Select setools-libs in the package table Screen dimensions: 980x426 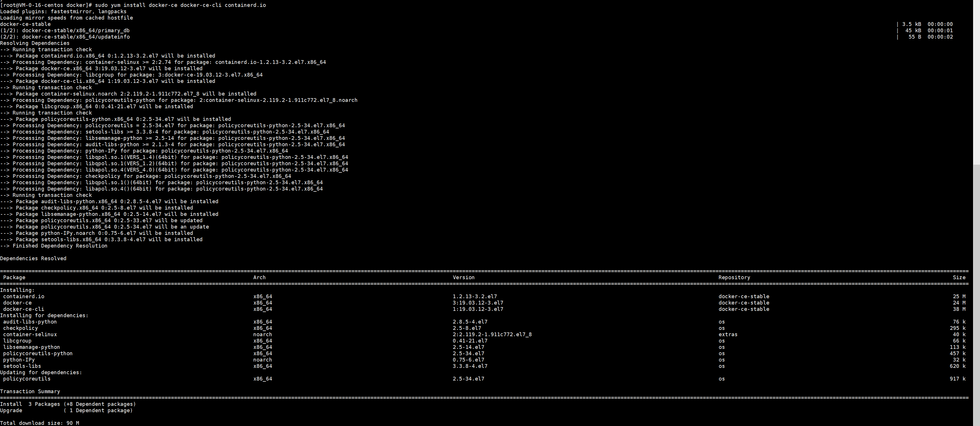tap(22, 366)
